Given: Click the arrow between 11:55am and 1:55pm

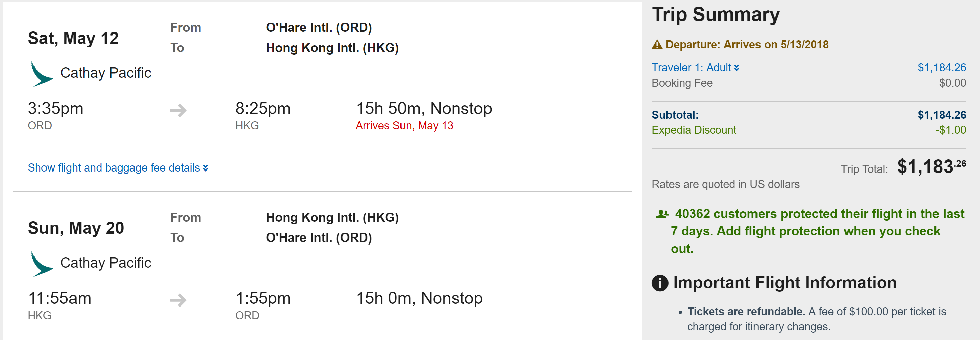Looking at the screenshot, I should tap(178, 300).
